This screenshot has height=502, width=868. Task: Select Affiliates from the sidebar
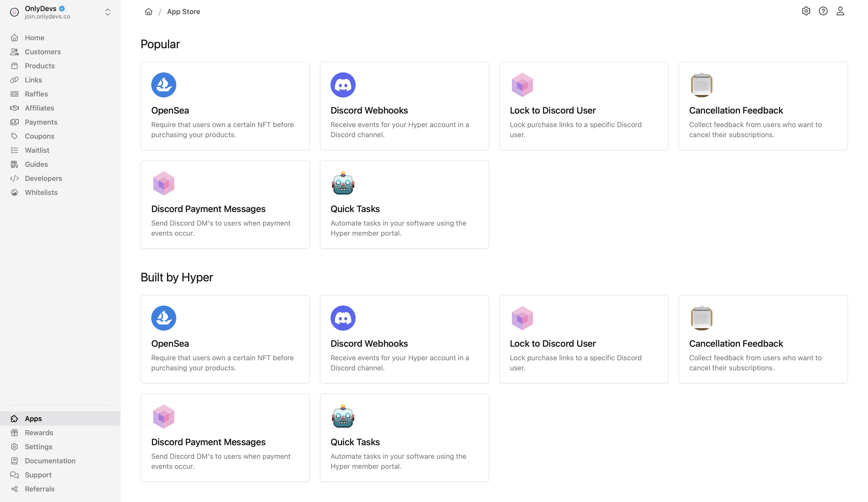coord(39,108)
